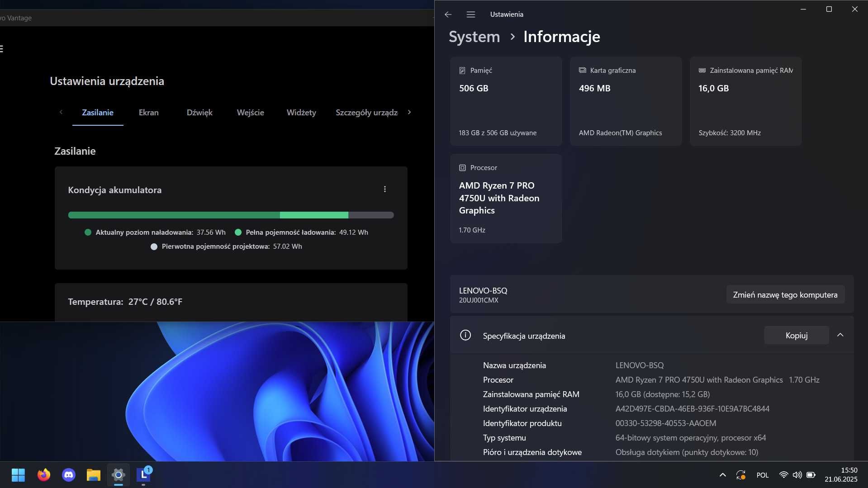Open the RAM 16,0 GB card
This screenshot has width=868, height=488.
click(745, 101)
